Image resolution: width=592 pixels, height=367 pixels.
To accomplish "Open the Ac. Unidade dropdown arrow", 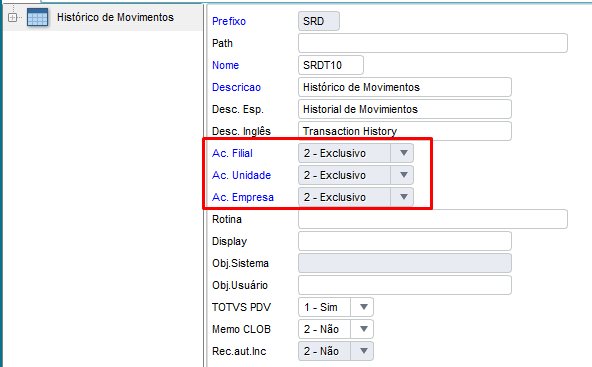I will 403,175.
